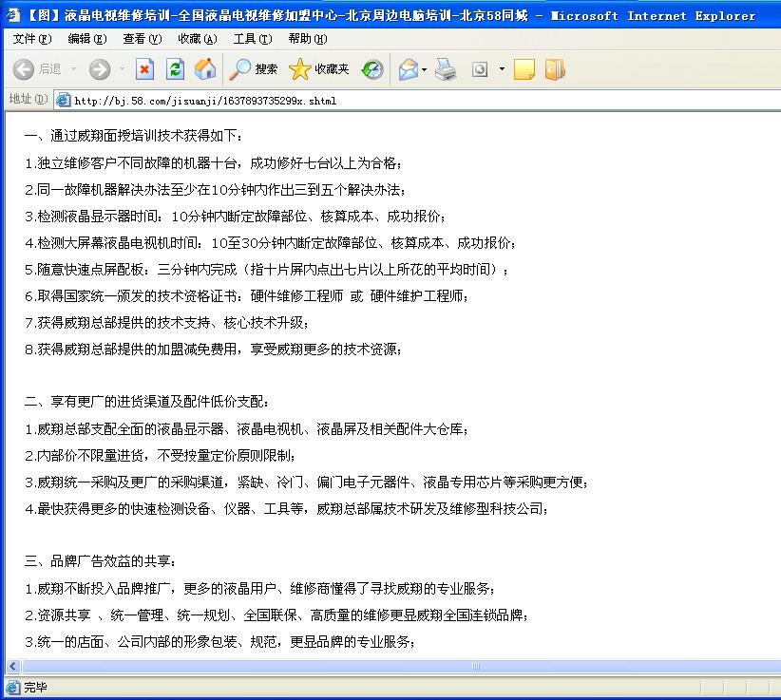This screenshot has width=781, height=700.
Task: Open the Favorites (收藏夹) panel
Action: click(319, 69)
